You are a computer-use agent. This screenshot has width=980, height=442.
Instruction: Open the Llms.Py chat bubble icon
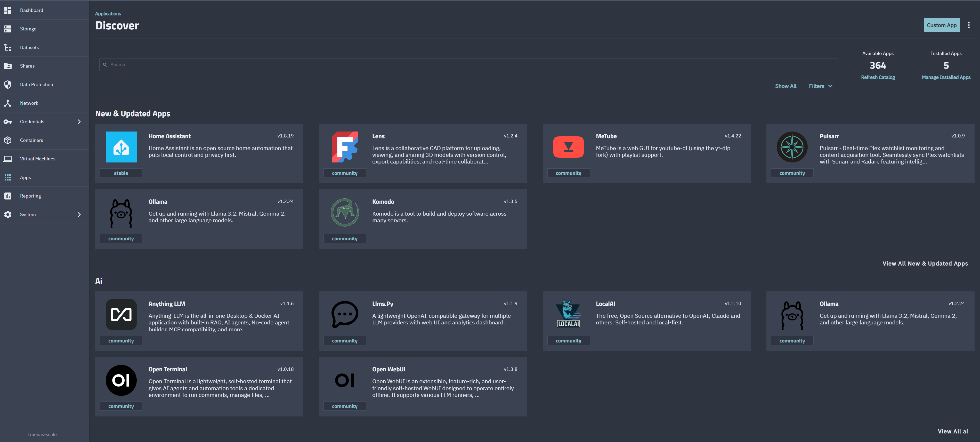[345, 315]
